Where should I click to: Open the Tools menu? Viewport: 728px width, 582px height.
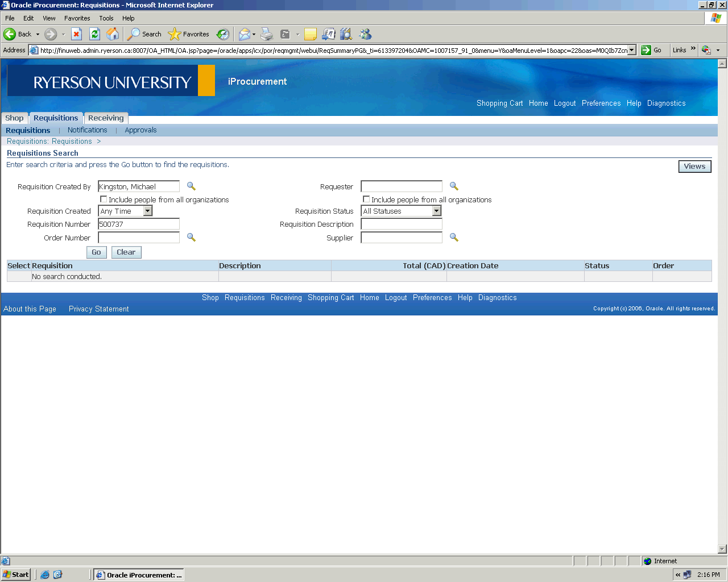pos(106,18)
